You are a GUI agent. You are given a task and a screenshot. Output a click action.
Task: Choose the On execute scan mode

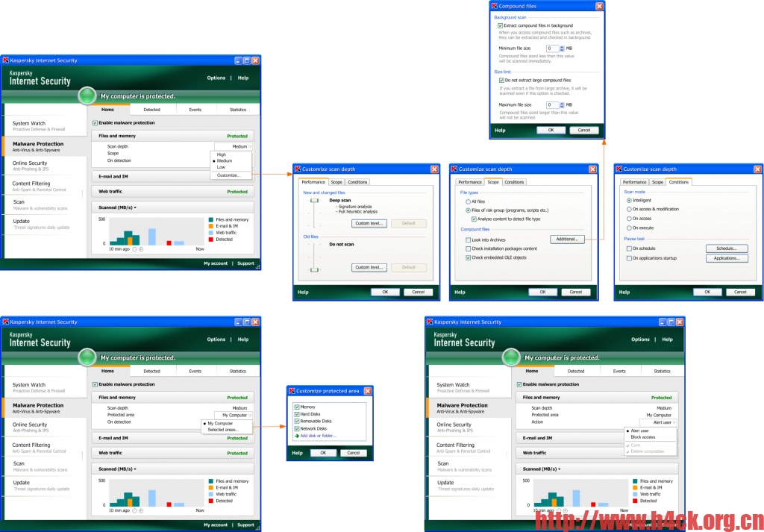tap(629, 228)
